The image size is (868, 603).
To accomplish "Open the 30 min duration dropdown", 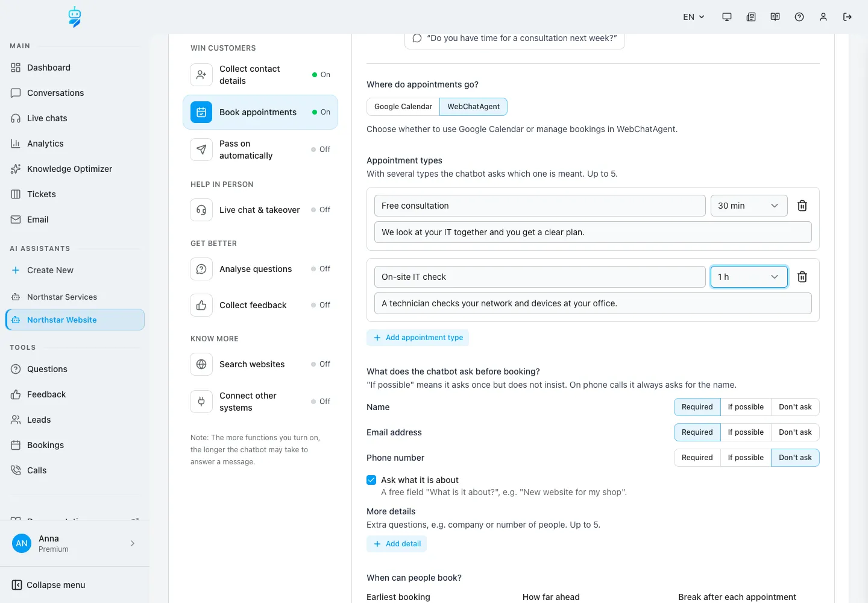I will coord(749,206).
